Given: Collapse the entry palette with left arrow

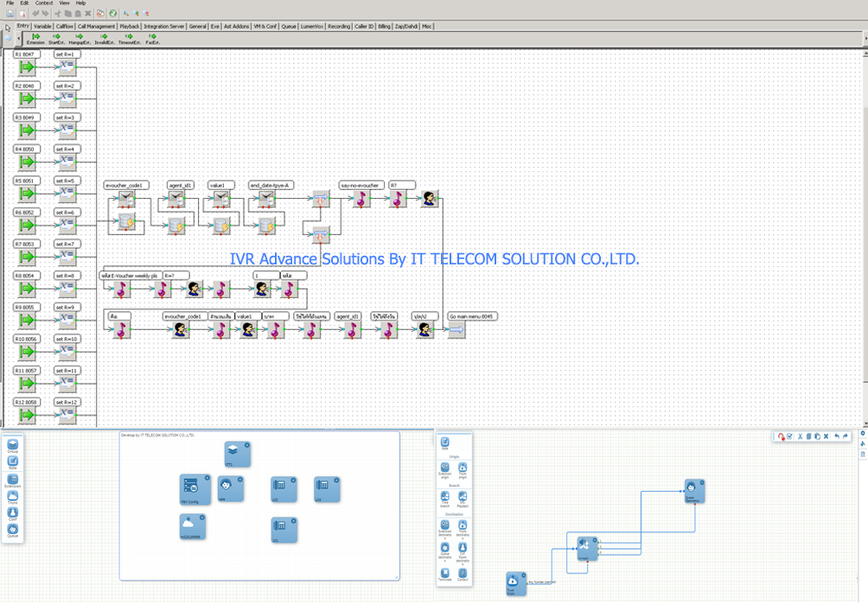Looking at the screenshot, I should click(18, 39).
